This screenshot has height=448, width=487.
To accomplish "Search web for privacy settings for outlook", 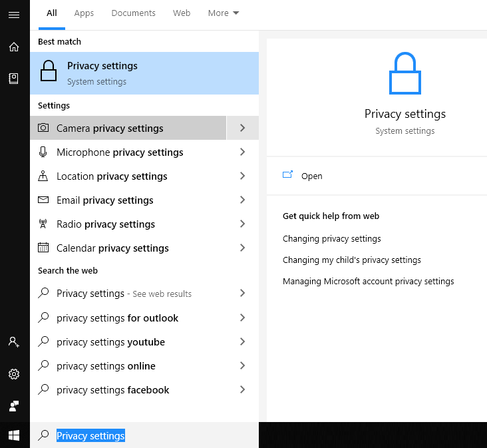I will 128,318.
